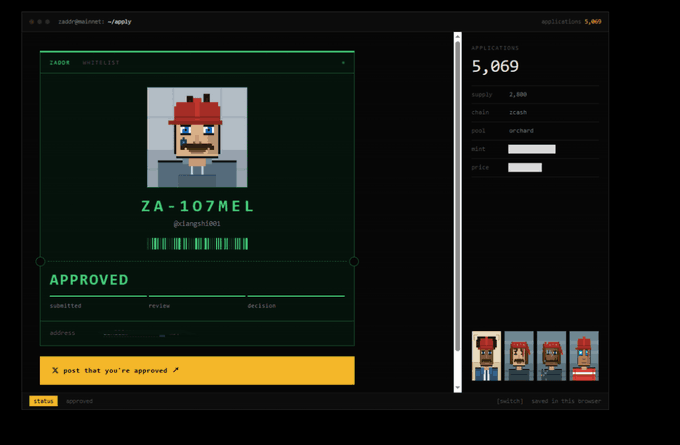
Task: Click the ~/apply path in the title bar
Action: (x=119, y=22)
